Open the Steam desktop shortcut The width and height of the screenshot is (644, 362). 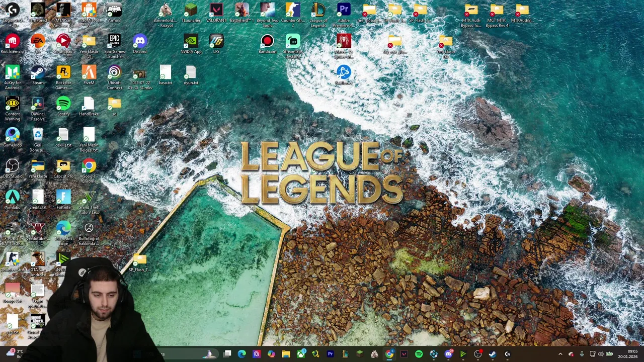pos(38,75)
